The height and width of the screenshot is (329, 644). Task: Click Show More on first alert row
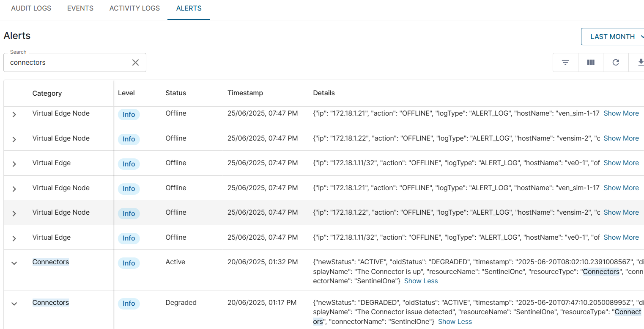[x=621, y=113]
